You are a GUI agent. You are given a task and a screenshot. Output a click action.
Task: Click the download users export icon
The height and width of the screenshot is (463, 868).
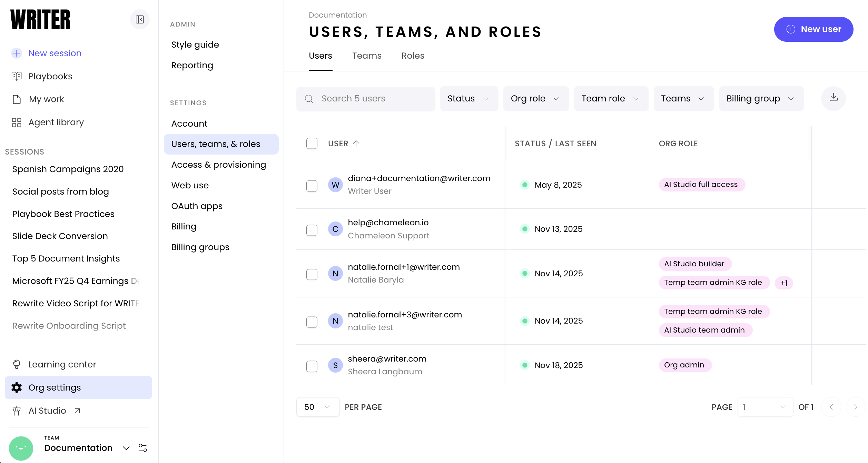tap(833, 98)
